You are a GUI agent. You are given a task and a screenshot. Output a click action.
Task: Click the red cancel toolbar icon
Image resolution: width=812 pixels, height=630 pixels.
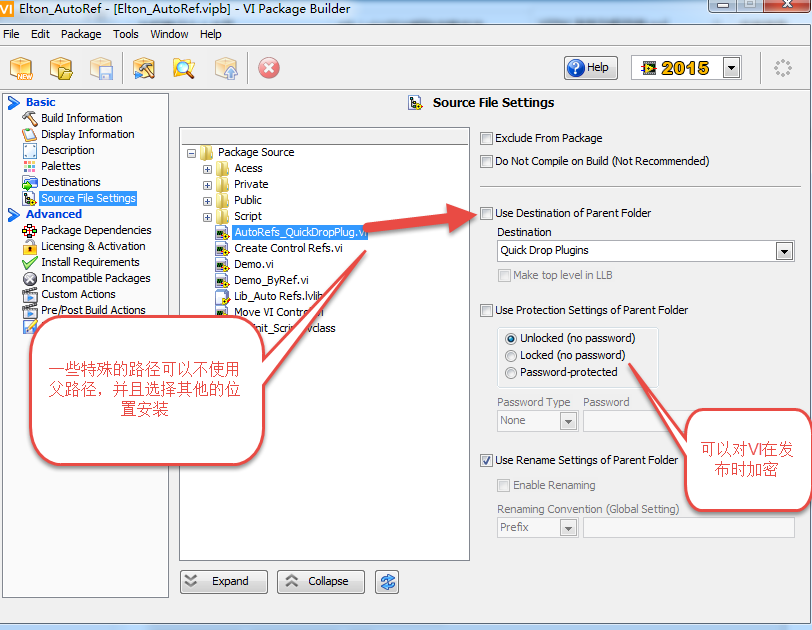point(269,68)
